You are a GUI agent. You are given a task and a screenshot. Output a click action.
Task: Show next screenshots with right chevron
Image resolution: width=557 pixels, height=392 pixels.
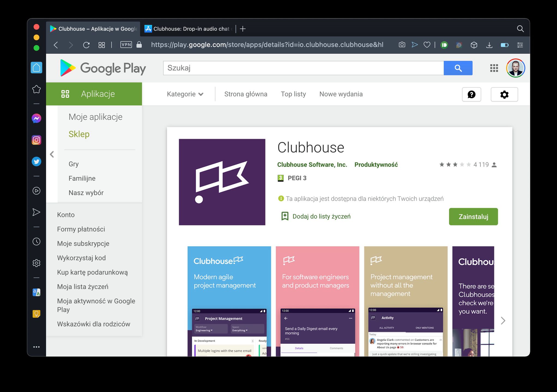pyautogui.click(x=503, y=321)
